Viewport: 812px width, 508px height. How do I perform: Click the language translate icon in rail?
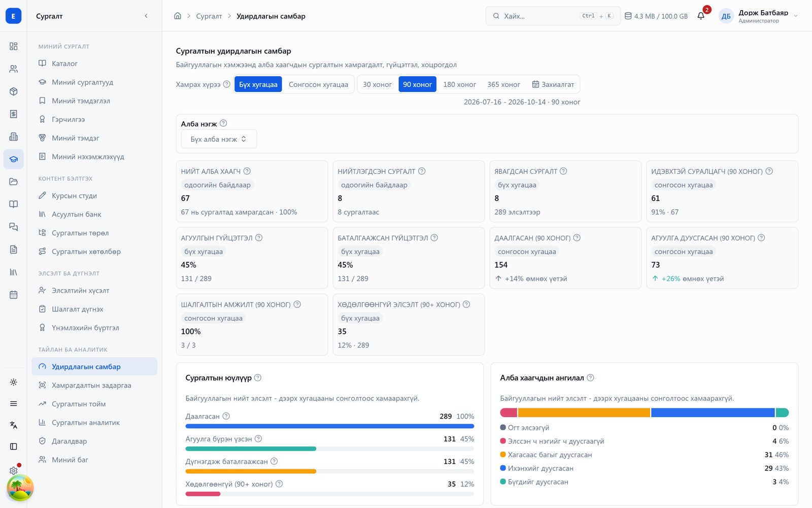(x=14, y=425)
